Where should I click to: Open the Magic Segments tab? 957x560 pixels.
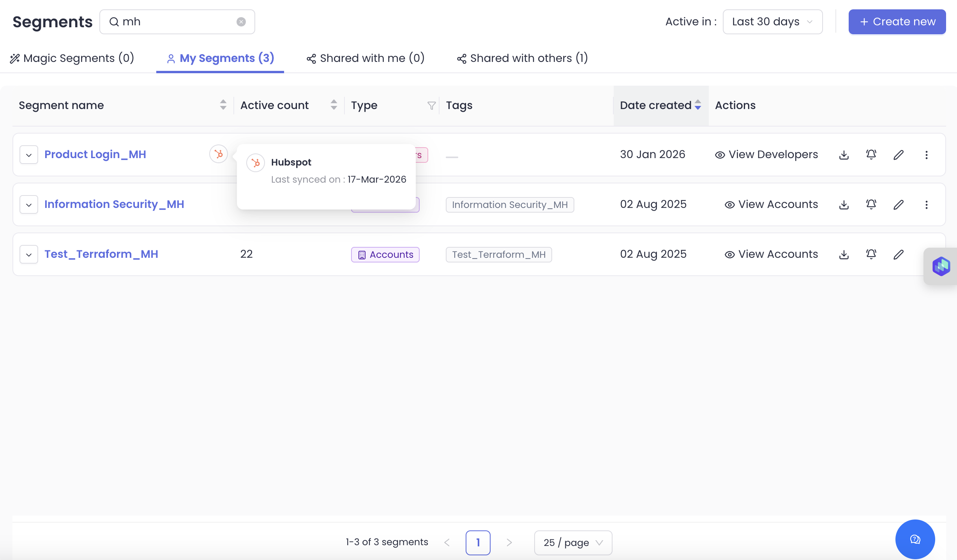(72, 58)
